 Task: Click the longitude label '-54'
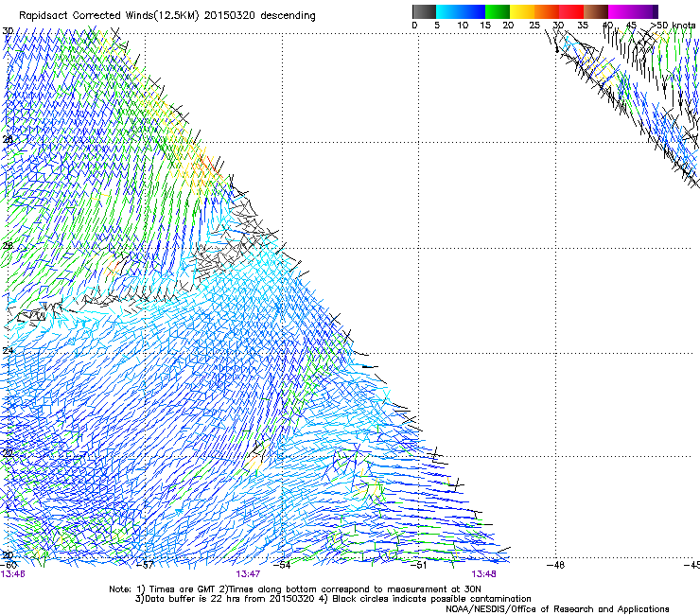(x=282, y=565)
